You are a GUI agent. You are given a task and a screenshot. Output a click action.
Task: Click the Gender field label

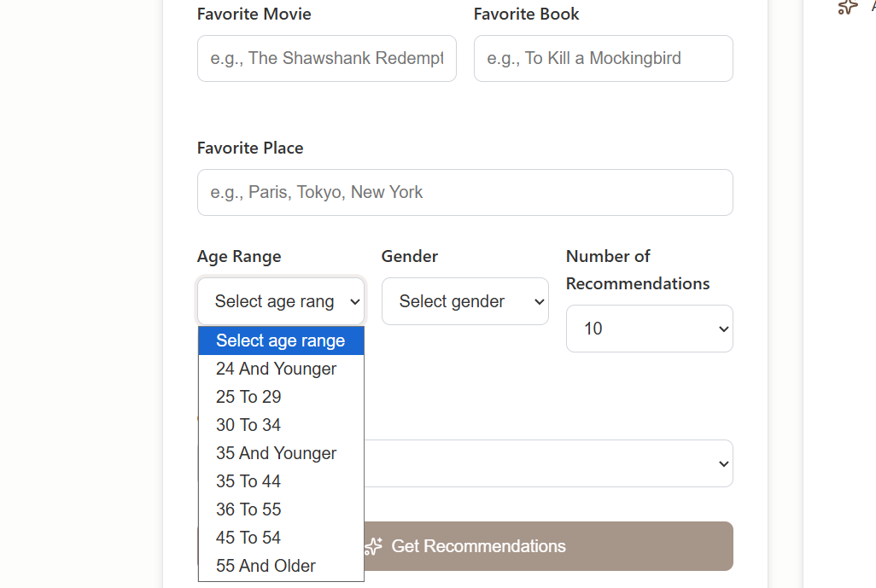[x=409, y=256]
